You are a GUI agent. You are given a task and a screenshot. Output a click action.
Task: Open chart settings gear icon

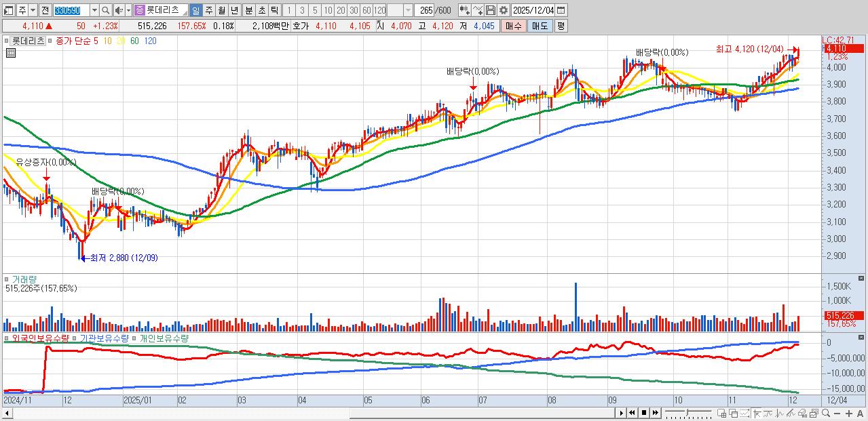[x=504, y=10]
